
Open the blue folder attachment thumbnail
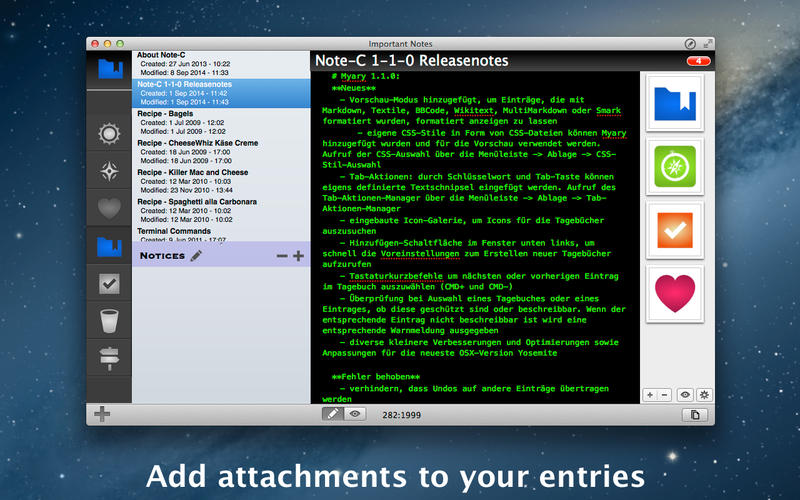[674, 104]
